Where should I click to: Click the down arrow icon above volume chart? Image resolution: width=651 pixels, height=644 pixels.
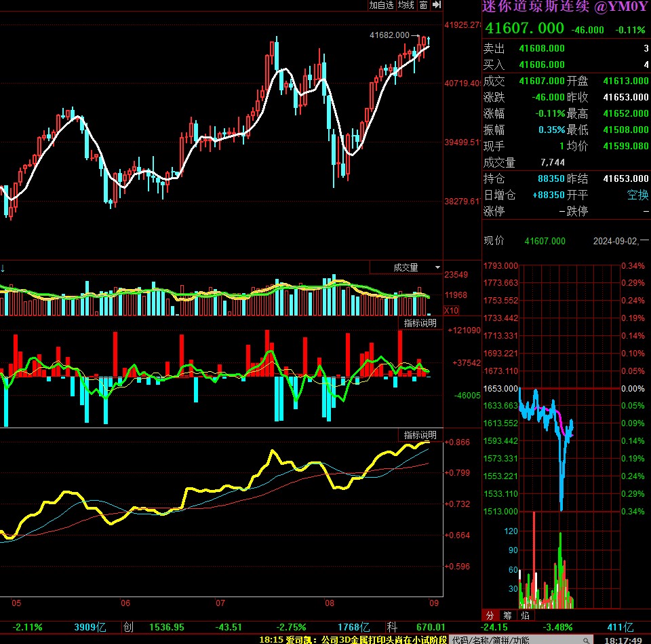pos(3,267)
